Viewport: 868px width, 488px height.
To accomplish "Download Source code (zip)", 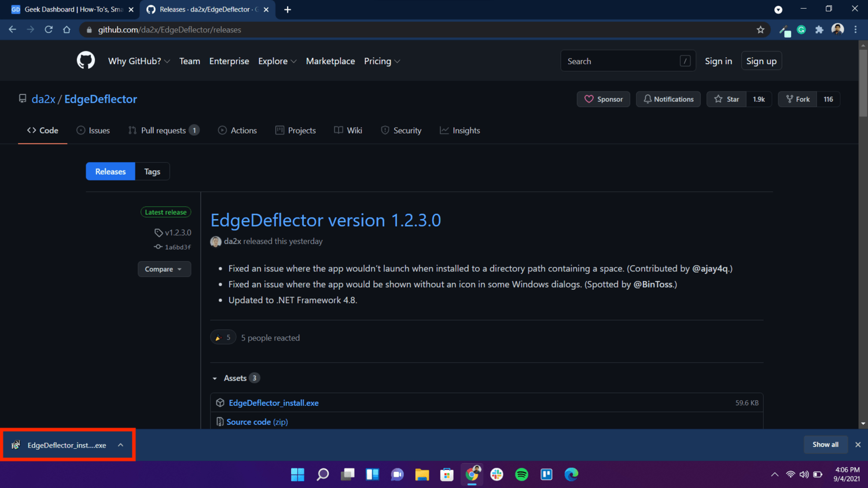I will 258,422.
